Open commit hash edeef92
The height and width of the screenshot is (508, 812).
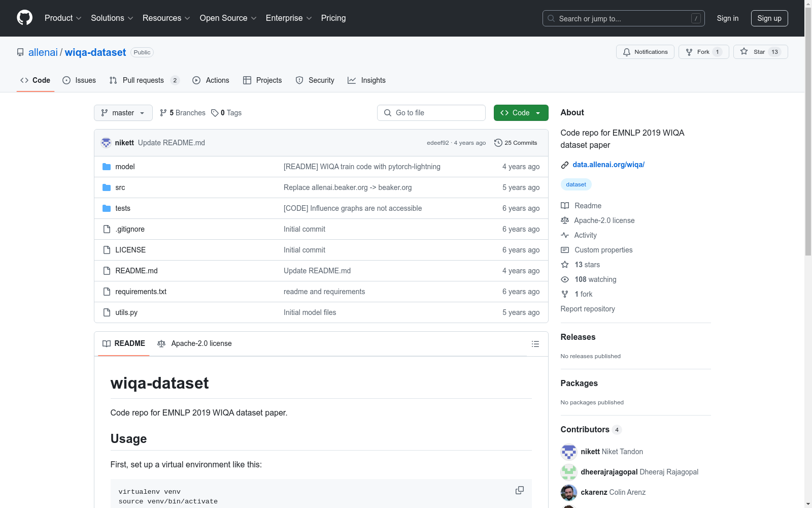(x=438, y=143)
